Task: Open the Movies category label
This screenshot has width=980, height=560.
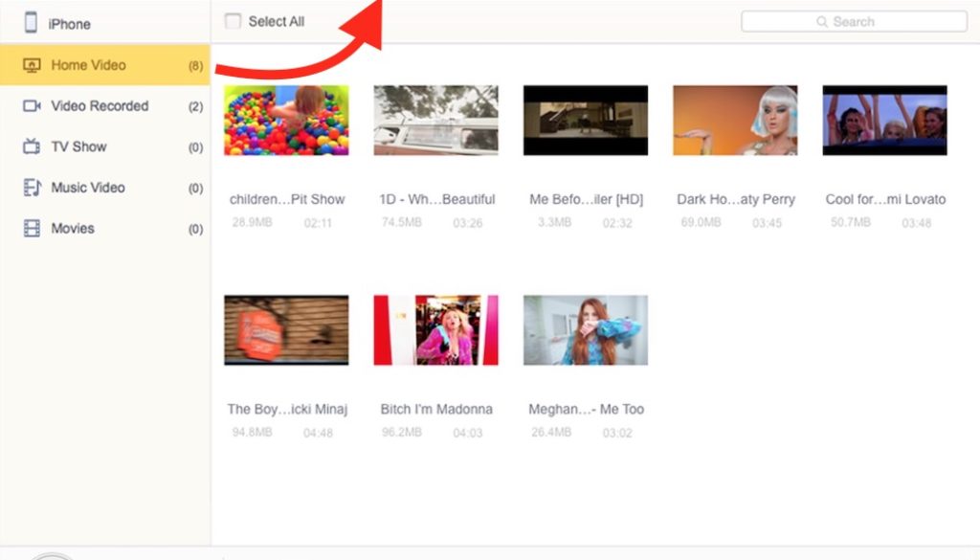Action: pyautogui.click(x=73, y=229)
